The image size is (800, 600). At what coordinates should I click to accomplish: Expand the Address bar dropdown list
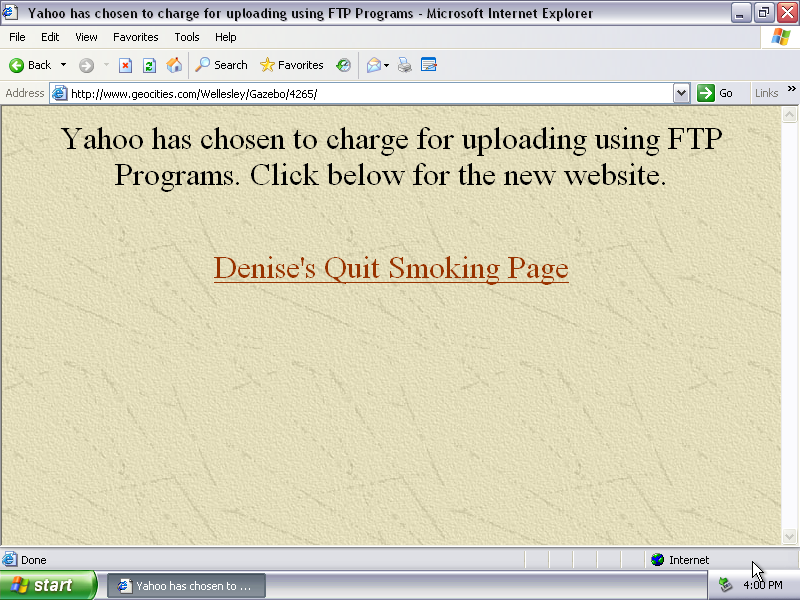681,93
